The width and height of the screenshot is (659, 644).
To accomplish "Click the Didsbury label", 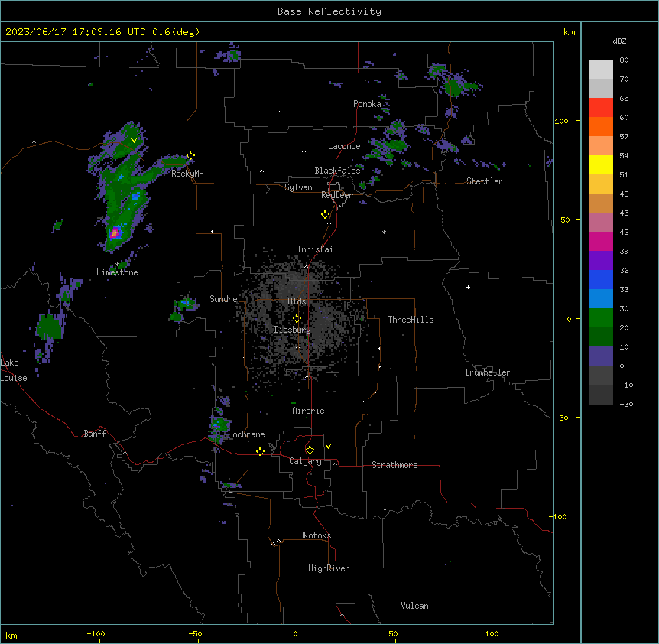I will point(293,330).
